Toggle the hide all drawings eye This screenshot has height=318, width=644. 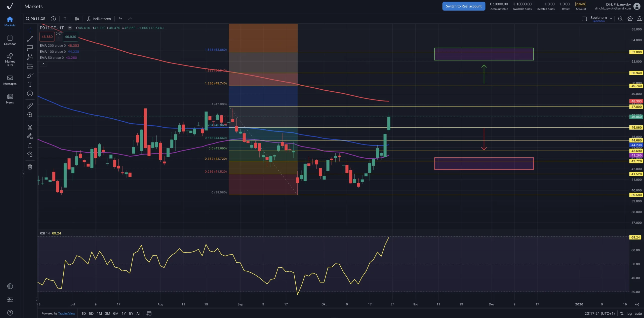[x=30, y=154]
